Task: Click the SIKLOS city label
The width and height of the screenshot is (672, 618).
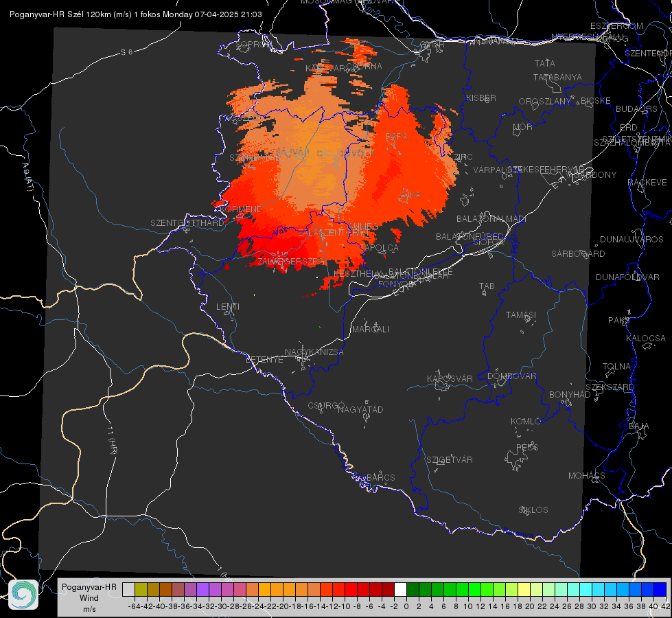Action: click(x=533, y=510)
